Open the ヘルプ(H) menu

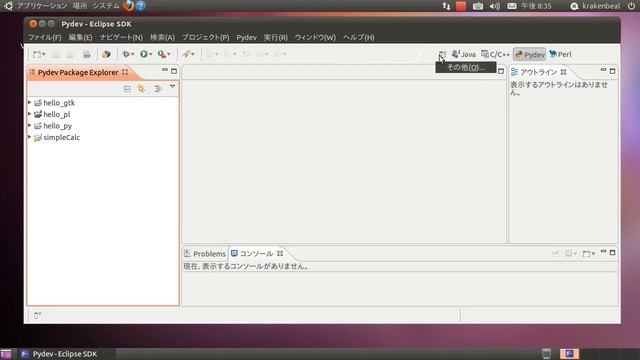(x=358, y=37)
